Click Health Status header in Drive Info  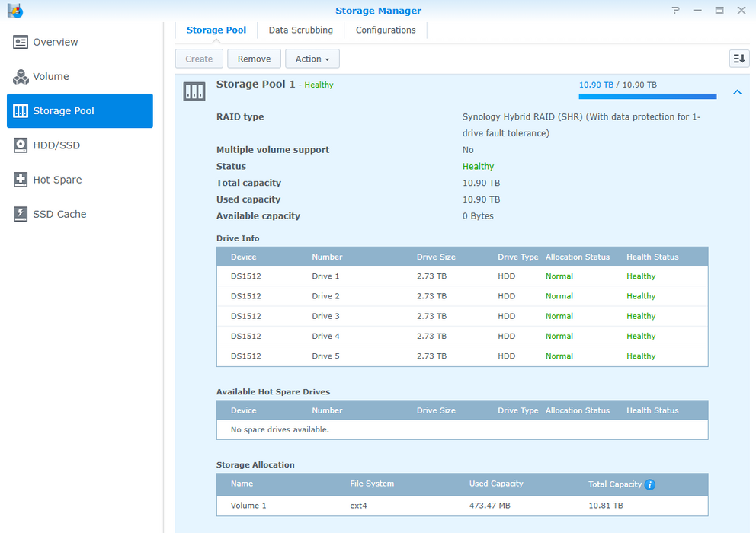(x=652, y=257)
